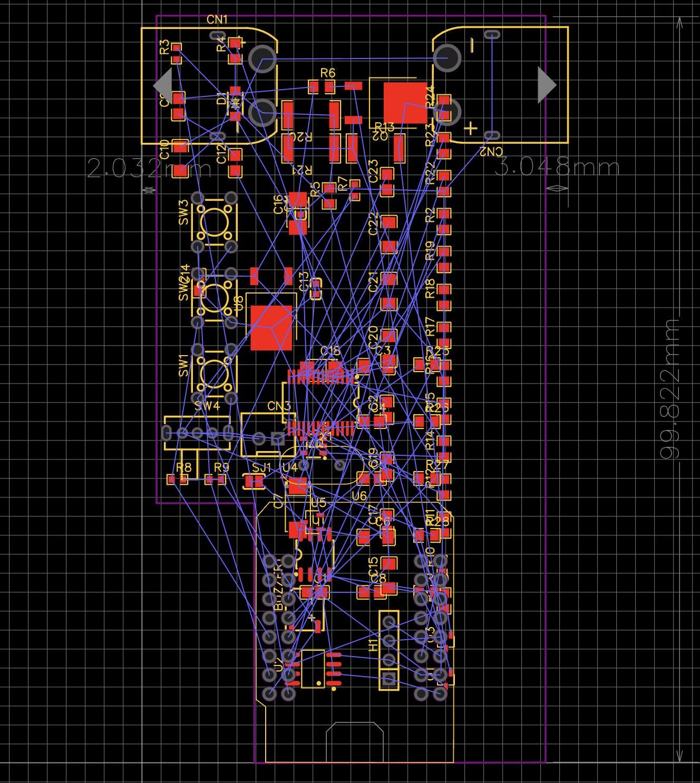Select the R22 resistor label

pyautogui.click(x=430, y=173)
